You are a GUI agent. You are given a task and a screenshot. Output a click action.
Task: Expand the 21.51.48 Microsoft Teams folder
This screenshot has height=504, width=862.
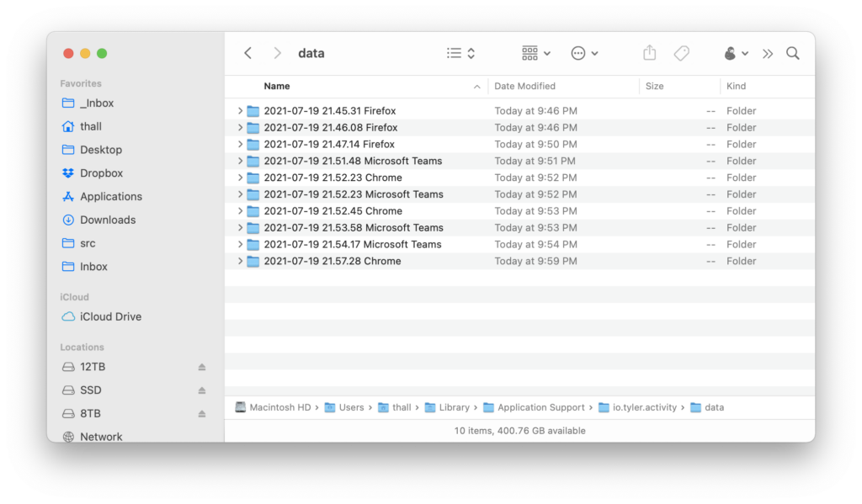pyautogui.click(x=240, y=162)
